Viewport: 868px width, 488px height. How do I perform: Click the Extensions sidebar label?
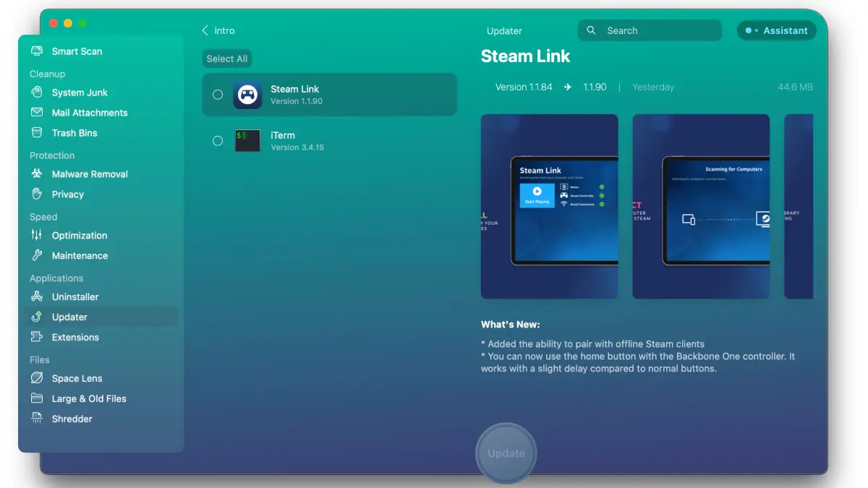point(75,338)
